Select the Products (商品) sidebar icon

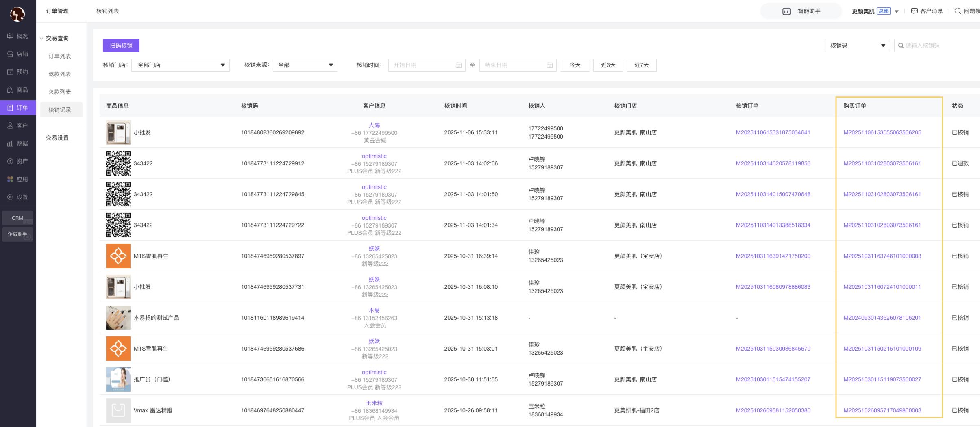[x=10, y=90]
